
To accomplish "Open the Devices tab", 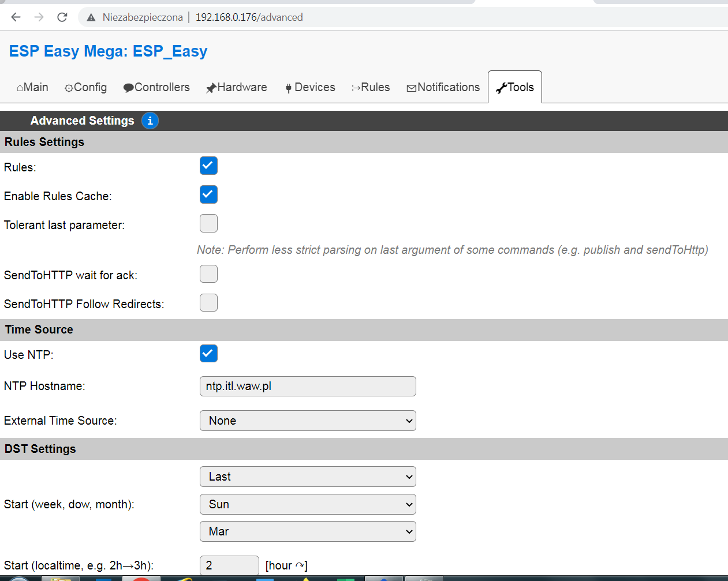I will 310,87.
